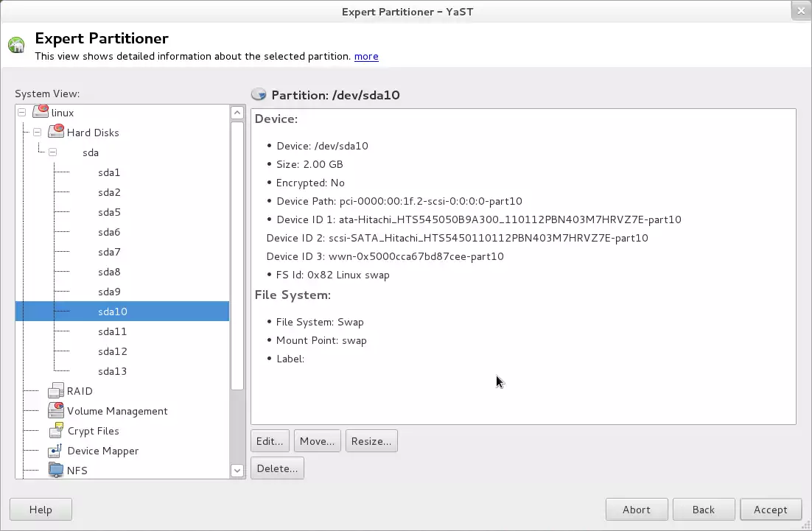The width and height of the screenshot is (812, 531).
Task: Select partition sda5 in the tree
Action: point(109,212)
